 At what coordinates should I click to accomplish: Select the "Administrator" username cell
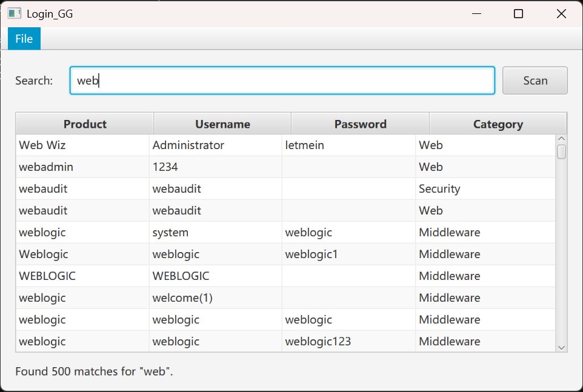click(216, 145)
